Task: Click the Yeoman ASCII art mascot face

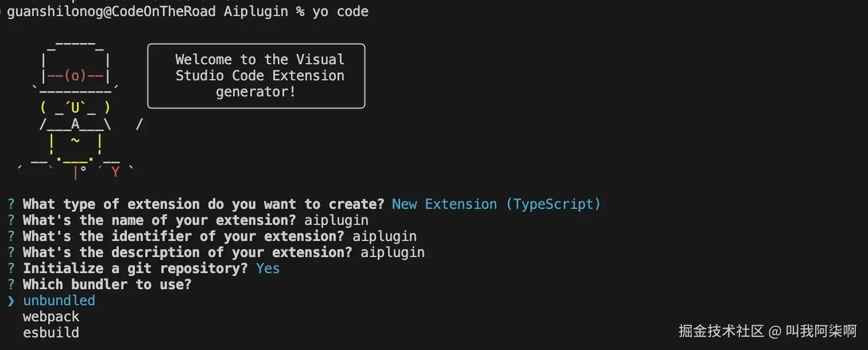Action: [75, 107]
